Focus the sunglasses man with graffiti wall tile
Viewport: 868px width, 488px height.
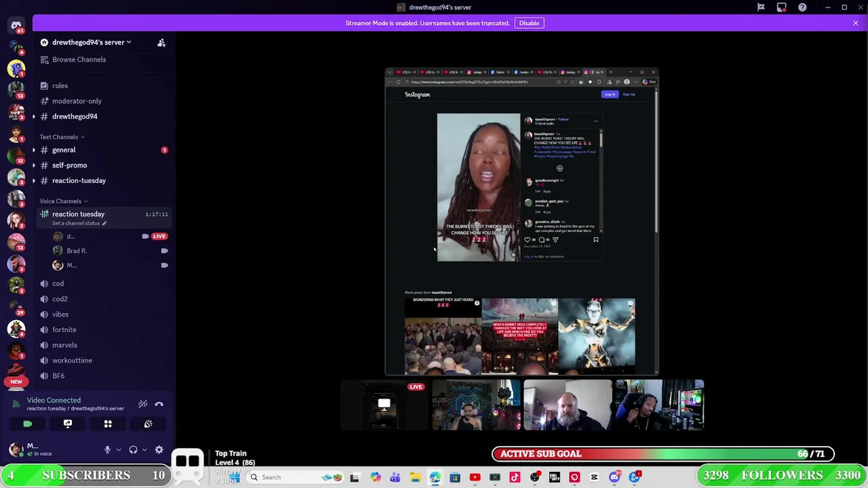pos(475,405)
